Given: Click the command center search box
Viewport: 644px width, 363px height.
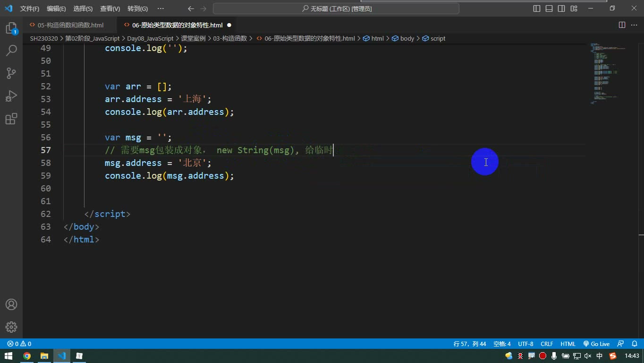Looking at the screenshot, I should pos(336,9).
